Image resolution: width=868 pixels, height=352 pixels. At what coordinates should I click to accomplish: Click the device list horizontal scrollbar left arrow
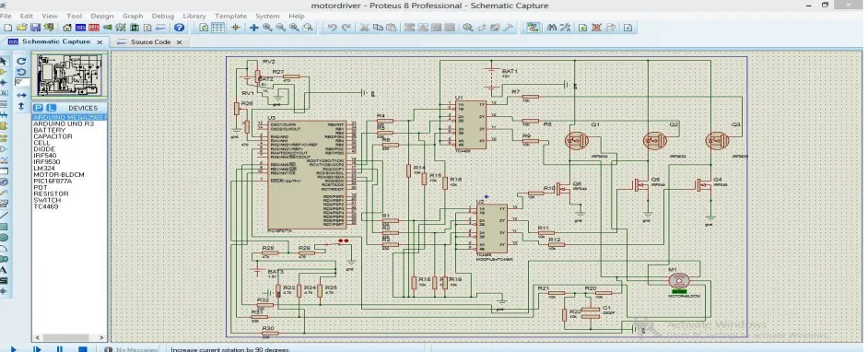tap(38, 337)
